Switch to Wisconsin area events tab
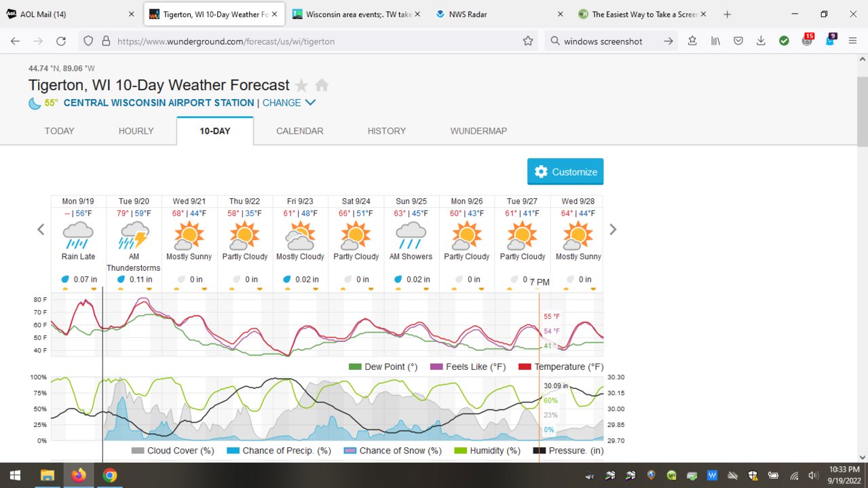This screenshot has width=868, height=488. (357, 14)
